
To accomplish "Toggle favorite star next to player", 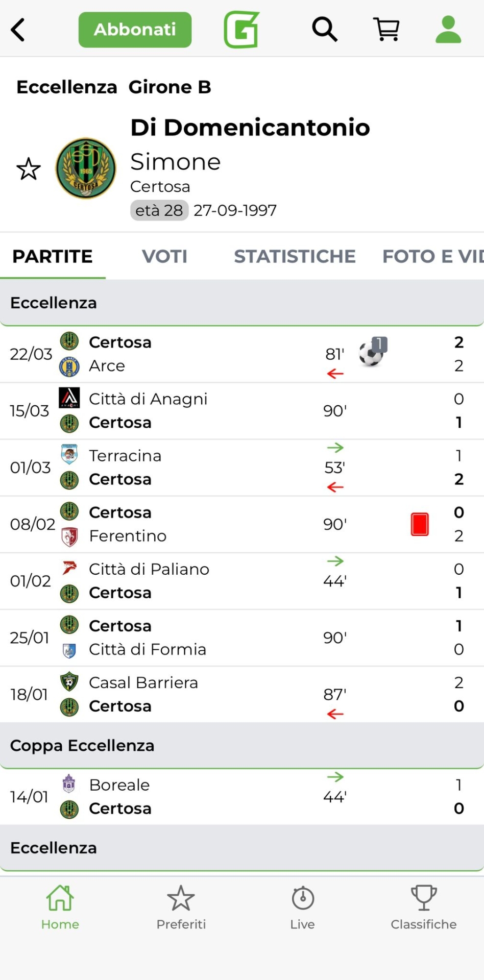I will [x=29, y=169].
